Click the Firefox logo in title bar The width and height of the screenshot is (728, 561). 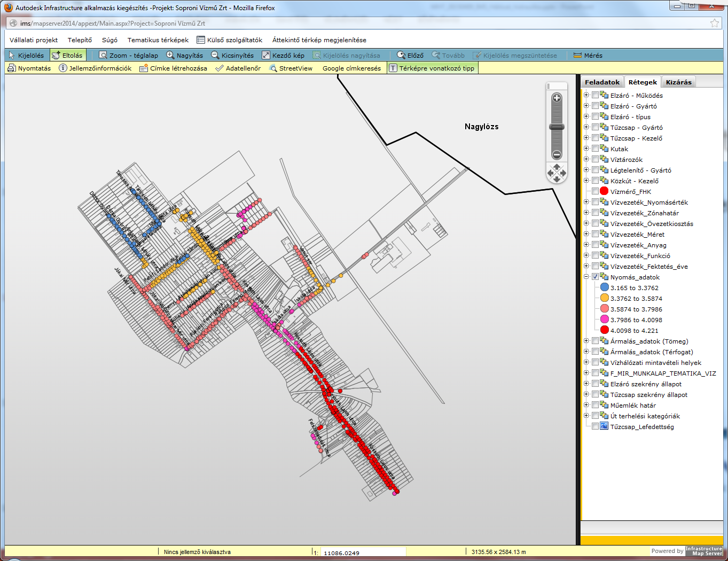pyautogui.click(x=8, y=7)
